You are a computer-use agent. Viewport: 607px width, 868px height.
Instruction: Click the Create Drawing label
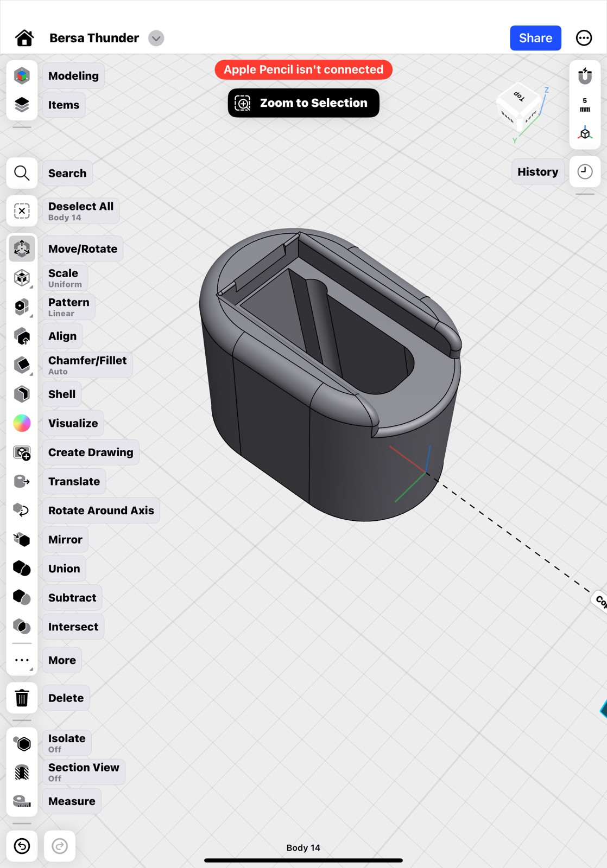click(91, 452)
